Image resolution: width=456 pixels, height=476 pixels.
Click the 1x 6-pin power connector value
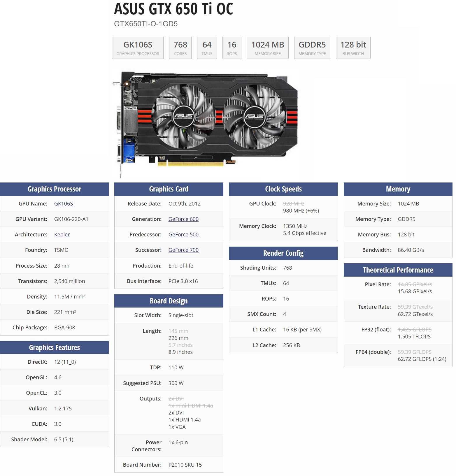178,442
